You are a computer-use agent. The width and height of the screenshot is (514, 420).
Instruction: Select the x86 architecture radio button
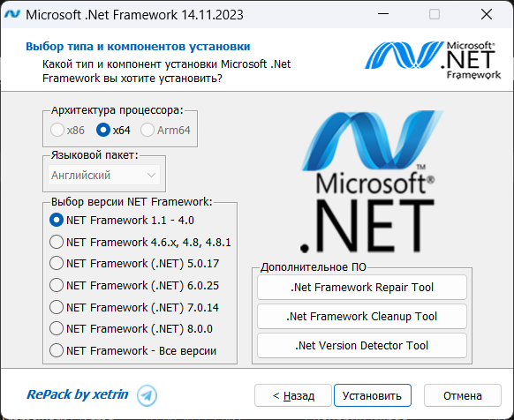[57, 130]
